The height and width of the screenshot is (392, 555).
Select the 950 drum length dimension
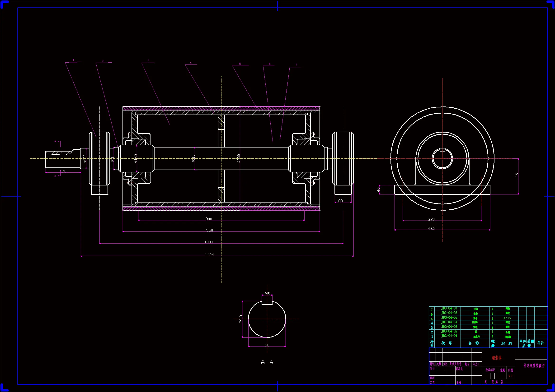tap(209, 230)
